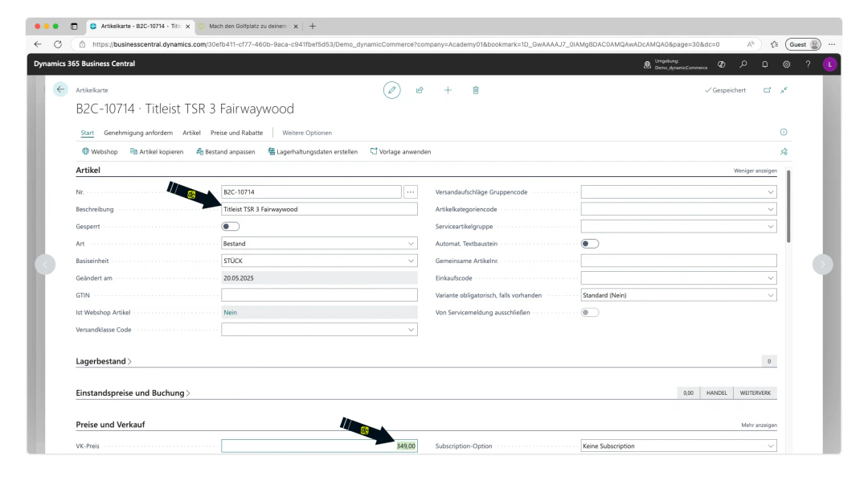Open the Art dropdown
This screenshot has height=489, width=868.
coord(411,244)
